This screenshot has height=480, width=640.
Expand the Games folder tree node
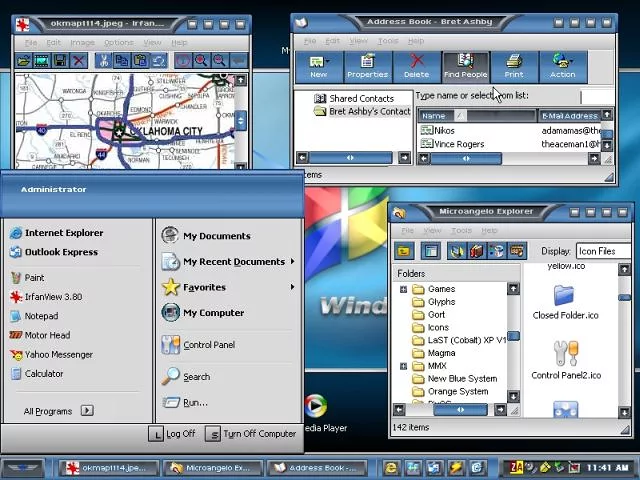[x=403, y=289]
